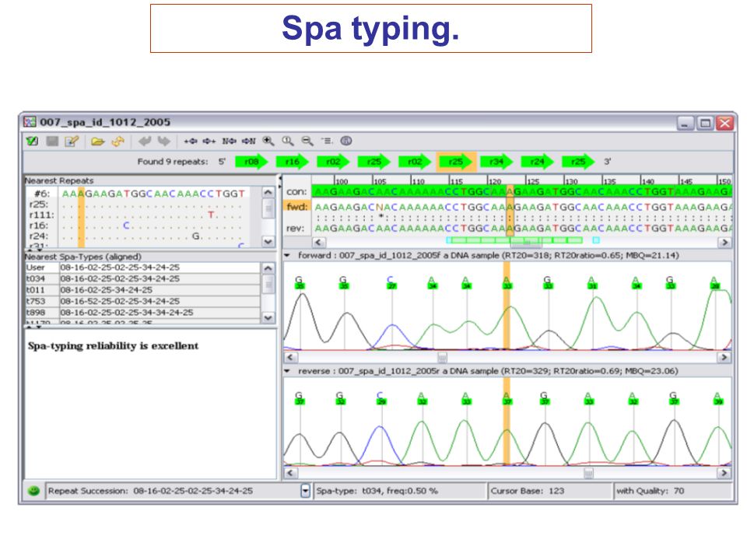Click the arrows-before-plus toolbar icon
Viewport: 747px width, 560px height.
click(209, 141)
